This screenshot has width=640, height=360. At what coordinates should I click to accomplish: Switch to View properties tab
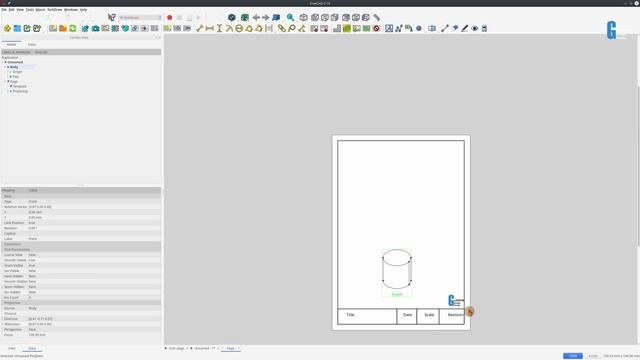point(12,348)
